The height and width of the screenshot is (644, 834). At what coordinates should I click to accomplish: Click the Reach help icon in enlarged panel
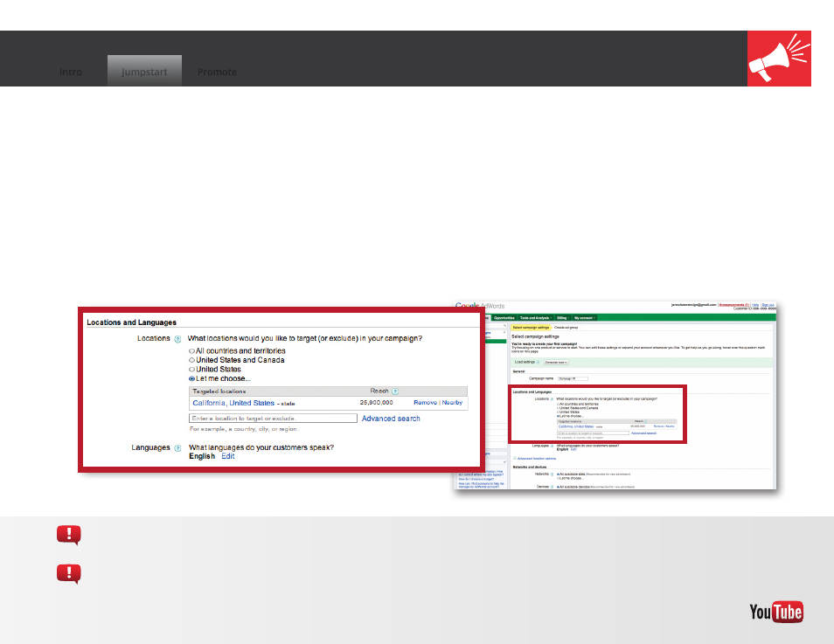click(x=395, y=391)
